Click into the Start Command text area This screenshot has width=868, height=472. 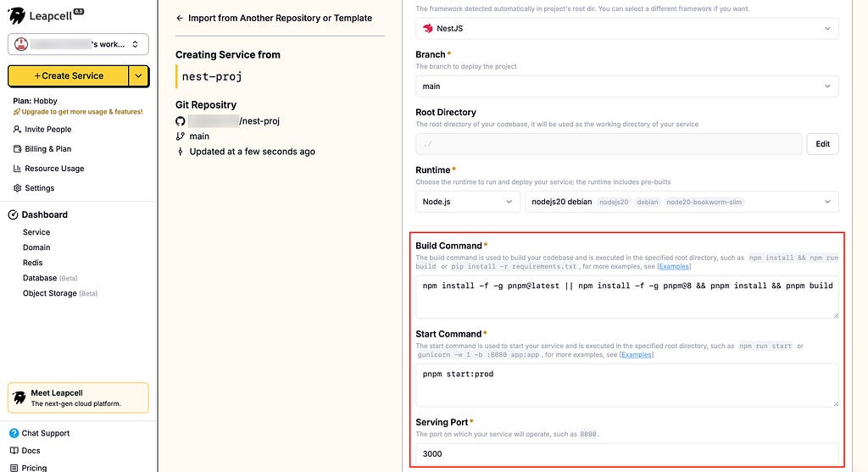[626, 385]
